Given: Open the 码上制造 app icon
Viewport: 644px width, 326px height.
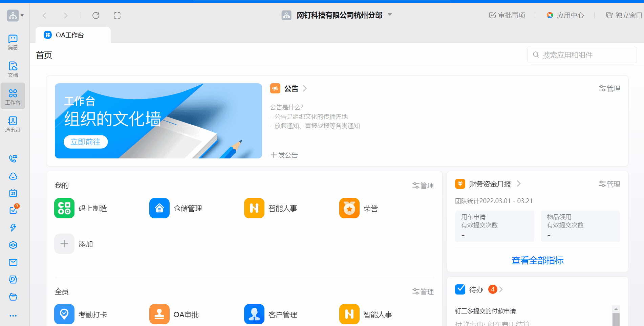Looking at the screenshot, I should (64, 208).
